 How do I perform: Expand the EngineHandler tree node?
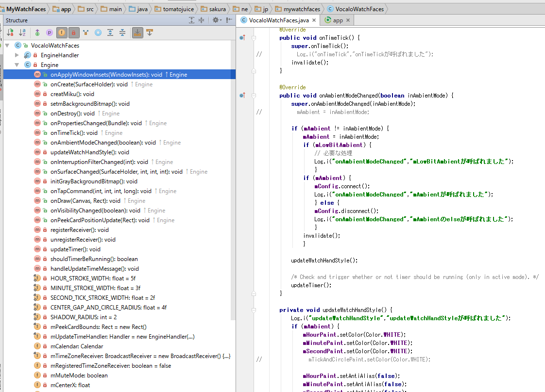pyautogui.click(x=17, y=55)
